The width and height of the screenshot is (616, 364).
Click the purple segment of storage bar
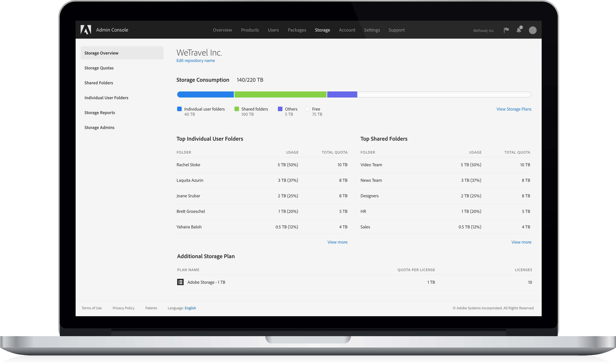click(x=342, y=94)
